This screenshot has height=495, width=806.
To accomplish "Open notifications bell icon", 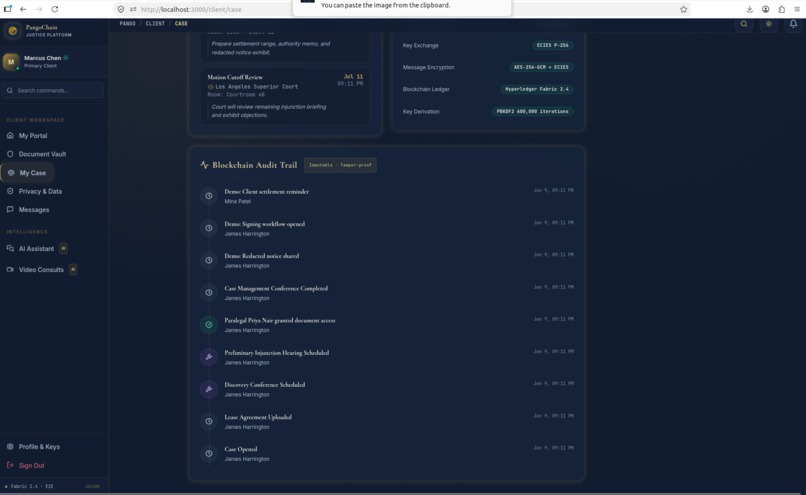I will tap(793, 24).
